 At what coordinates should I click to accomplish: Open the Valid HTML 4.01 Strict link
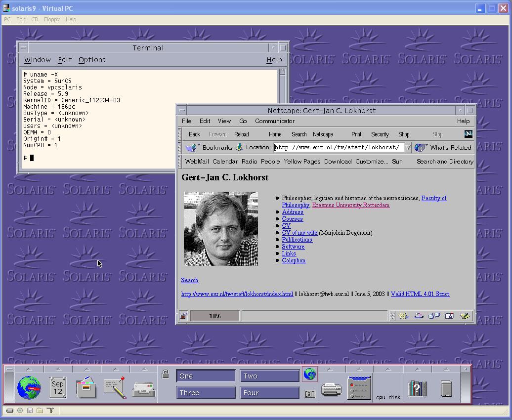420,294
